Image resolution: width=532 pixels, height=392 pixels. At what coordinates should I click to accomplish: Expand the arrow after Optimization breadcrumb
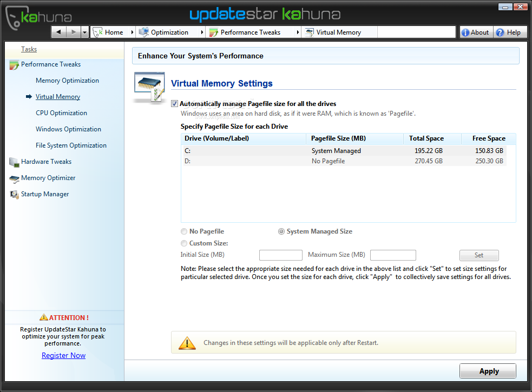(x=202, y=32)
